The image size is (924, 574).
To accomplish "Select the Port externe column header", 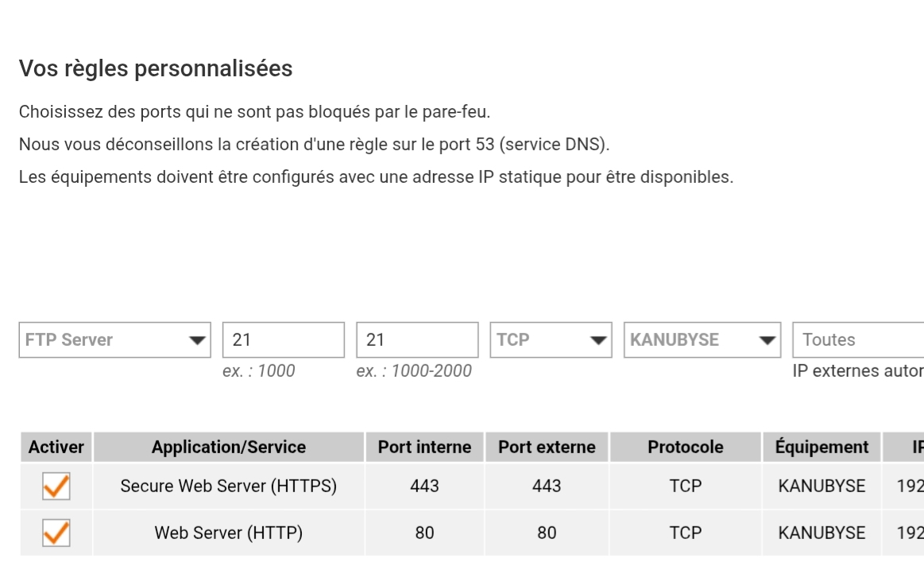I will 547,448.
